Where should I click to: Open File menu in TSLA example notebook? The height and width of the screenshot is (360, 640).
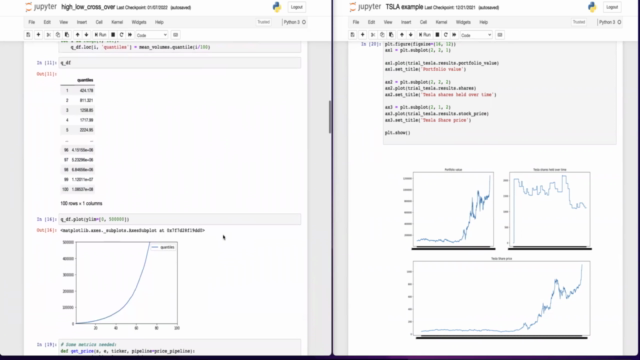pyautogui.click(x=356, y=22)
